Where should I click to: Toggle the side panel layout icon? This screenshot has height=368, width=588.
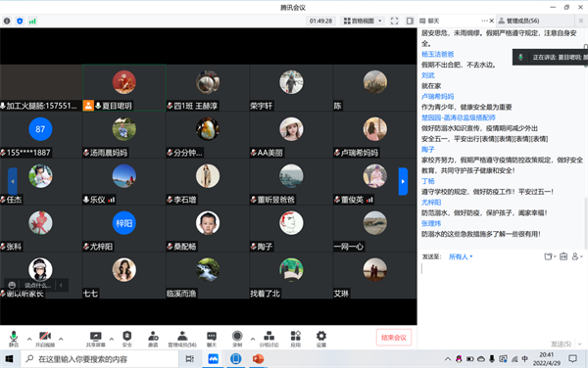pos(410,21)
